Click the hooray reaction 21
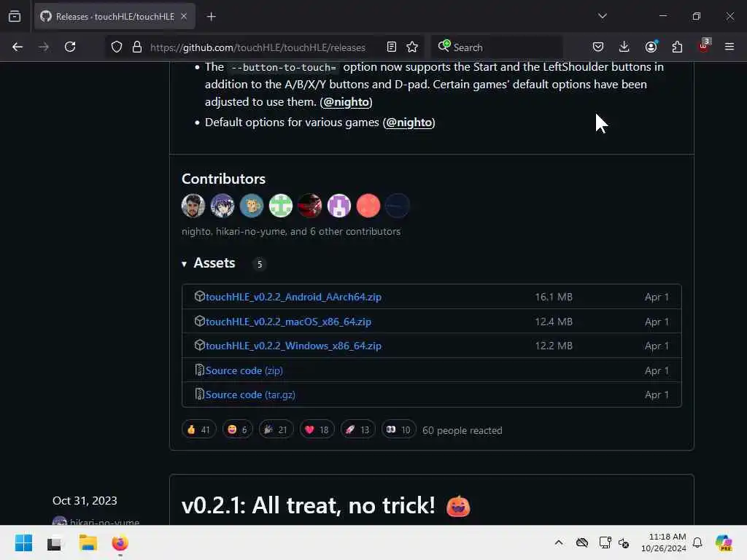Image resolution: width=747 pixels, height=560 pixels. click(x=276, y=430)
